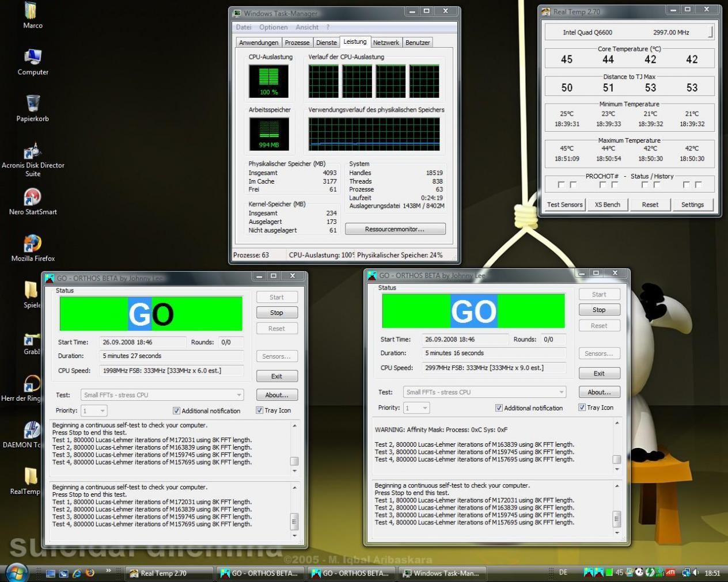This screenshot has width=728, height=582.
Task: Open Test dropdown in 1998MHz ORTHOS window
Action: [162, 395]
